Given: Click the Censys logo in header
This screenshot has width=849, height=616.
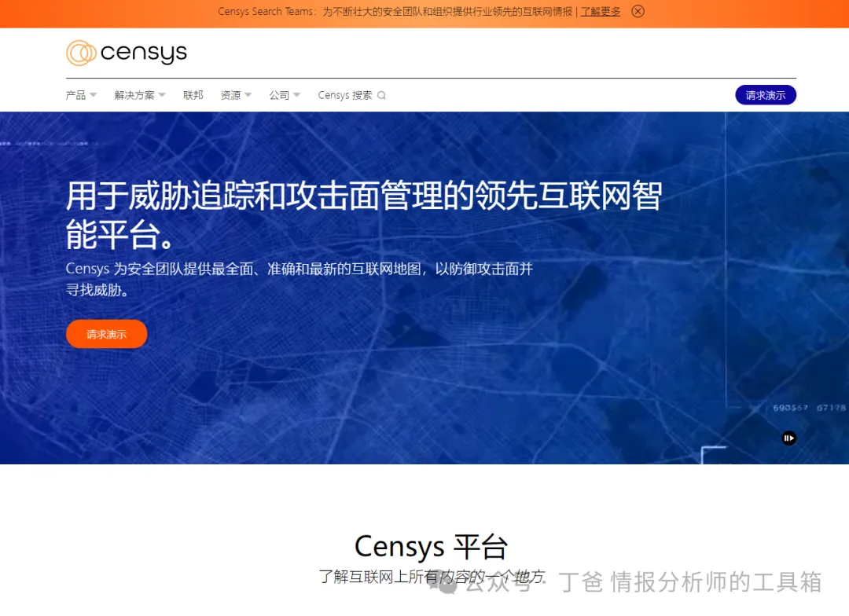Looking at the screenshot, I should pyautogui.click(x=126, y=53).
